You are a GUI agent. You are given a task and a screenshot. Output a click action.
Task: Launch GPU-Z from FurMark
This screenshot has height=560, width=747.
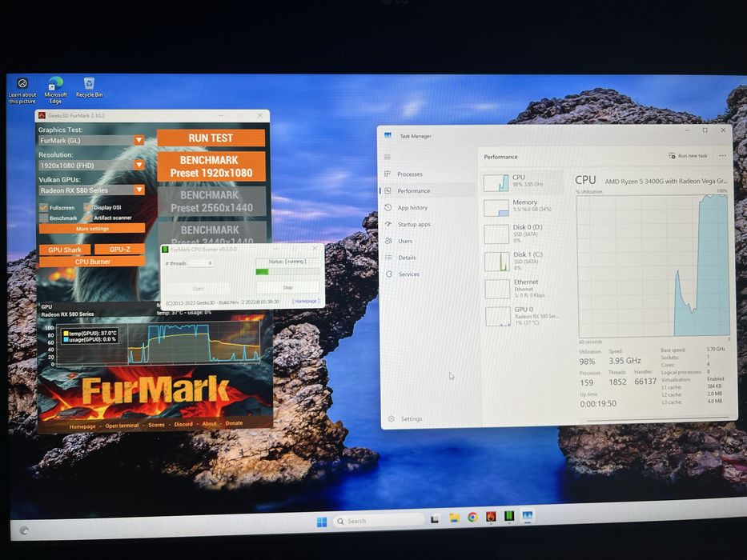(119, 249)
